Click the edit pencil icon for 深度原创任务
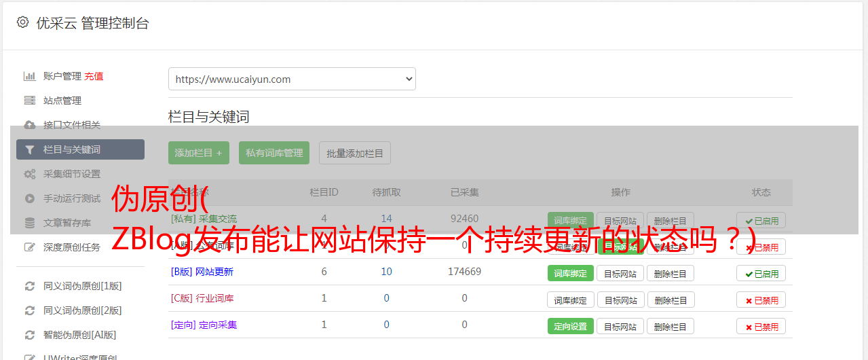Screen dimensions: 868x360 (x=29, y=247)
